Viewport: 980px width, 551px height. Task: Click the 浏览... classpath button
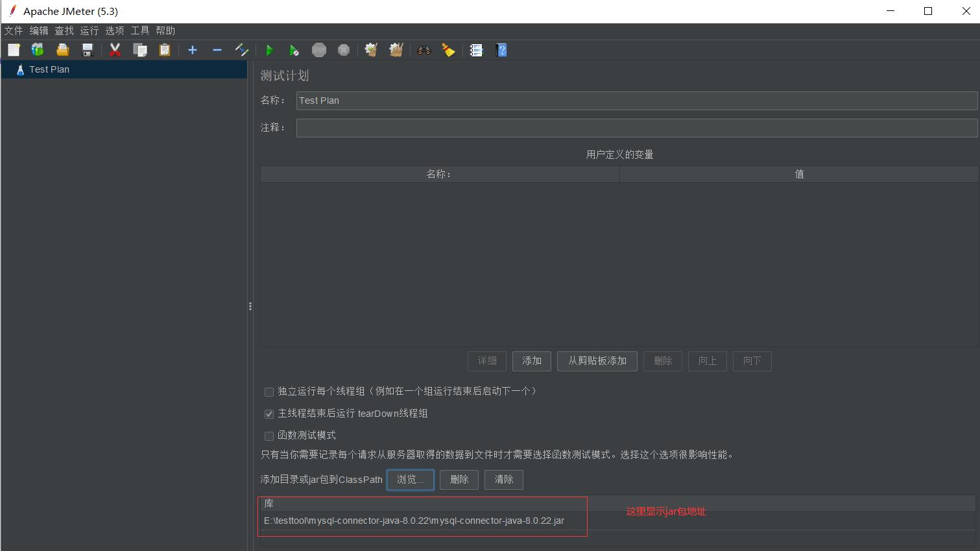[411, 480]
